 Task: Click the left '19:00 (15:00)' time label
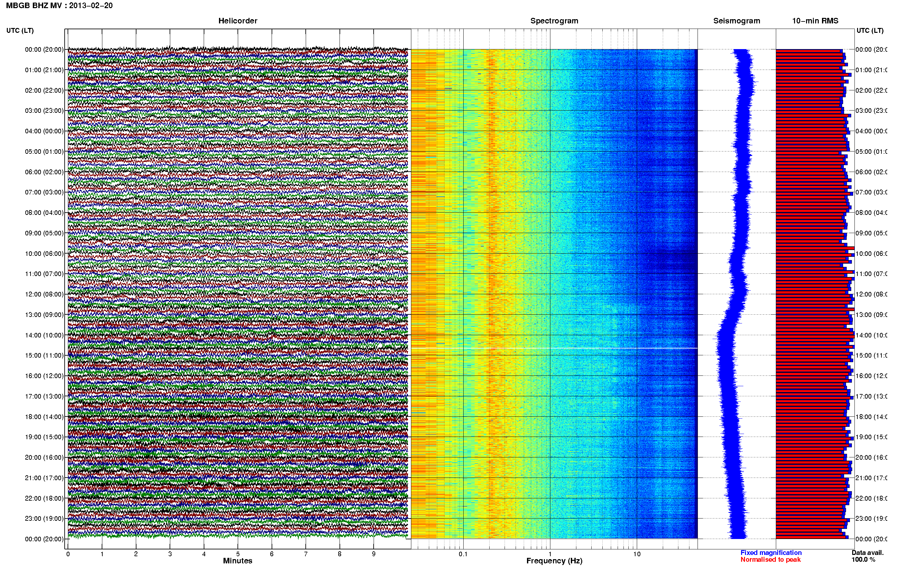coord(44,437)
